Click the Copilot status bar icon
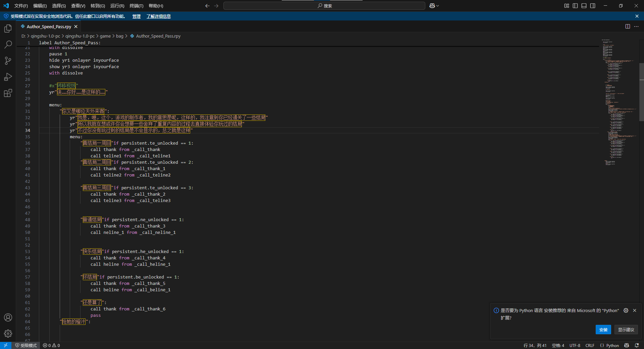Image resolution: width=644 pixels, height=349 pixels. [627, 345]
